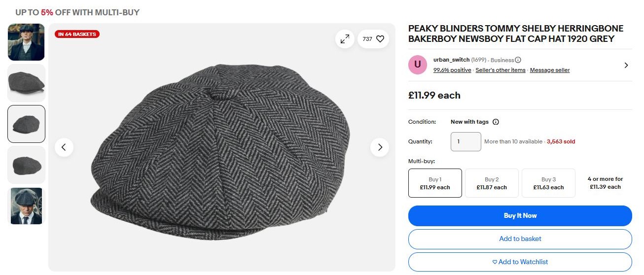Click the Message seller link
This screenshot has width=644, height=275.
[x=550, y=70]
